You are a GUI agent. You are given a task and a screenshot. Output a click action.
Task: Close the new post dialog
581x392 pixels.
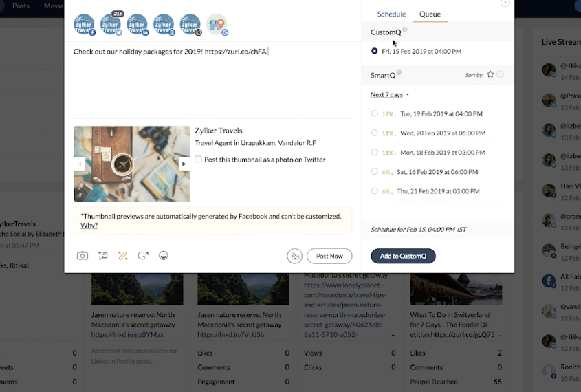tap(505, 3)
